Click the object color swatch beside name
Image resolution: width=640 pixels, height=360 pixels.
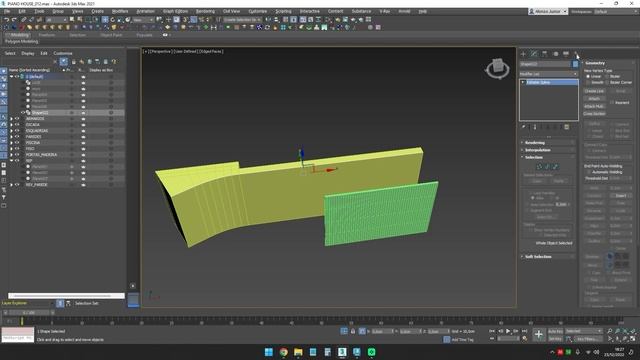(575, 64)
